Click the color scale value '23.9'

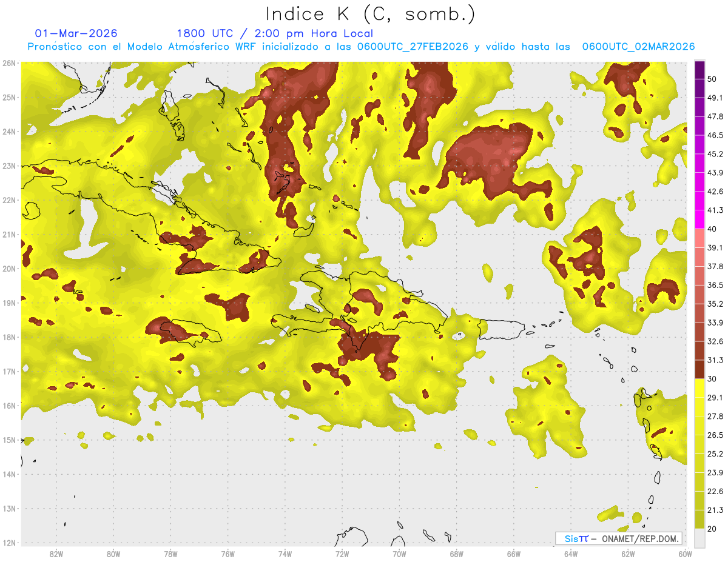pos(715,473)
